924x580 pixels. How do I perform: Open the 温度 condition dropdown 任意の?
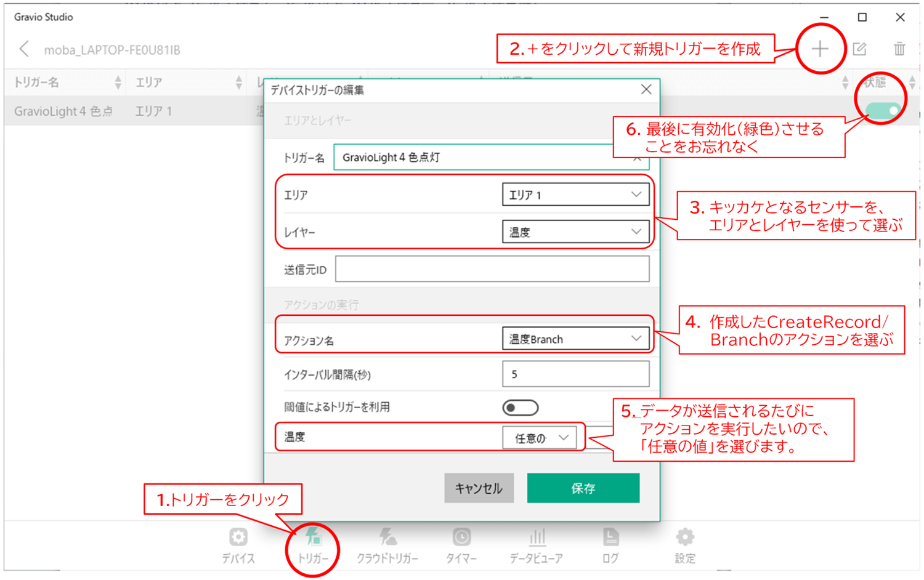pyautogui.click(x=540, y=438)
